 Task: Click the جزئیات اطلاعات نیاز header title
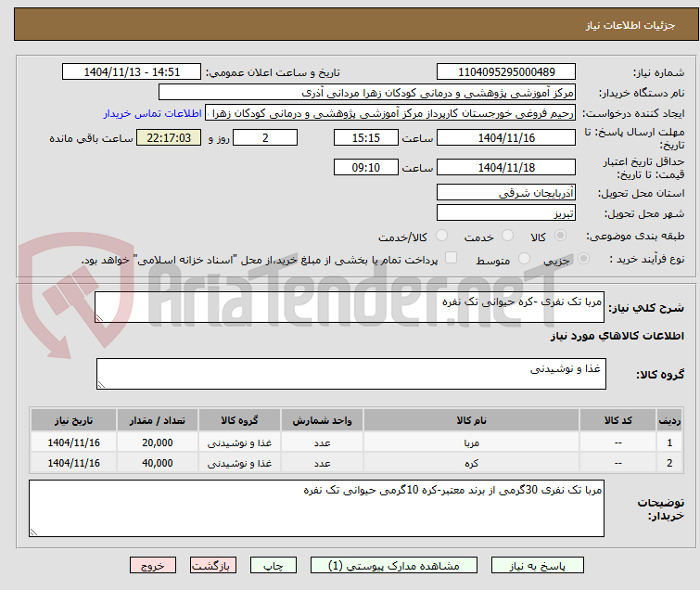[x=630, y=25]
